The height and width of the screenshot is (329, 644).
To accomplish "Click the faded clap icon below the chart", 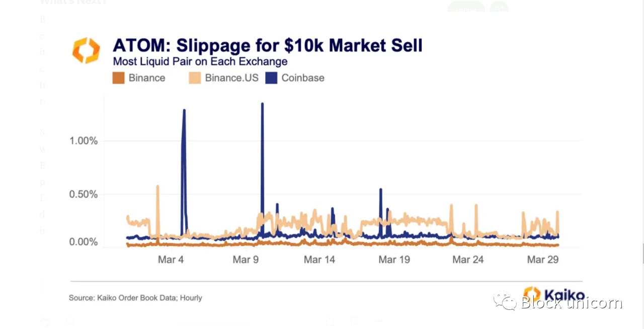I will click(x=45, y=321).
